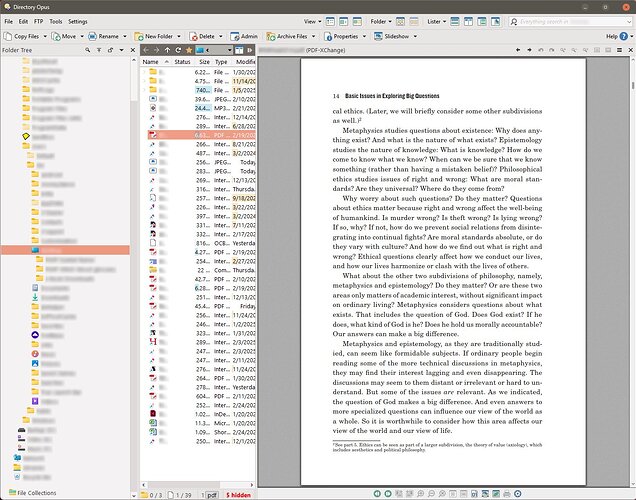This screenshot has height=500, width=636.
Task: Expand the New Folder dropdown arrow
Action: point(179,36)
